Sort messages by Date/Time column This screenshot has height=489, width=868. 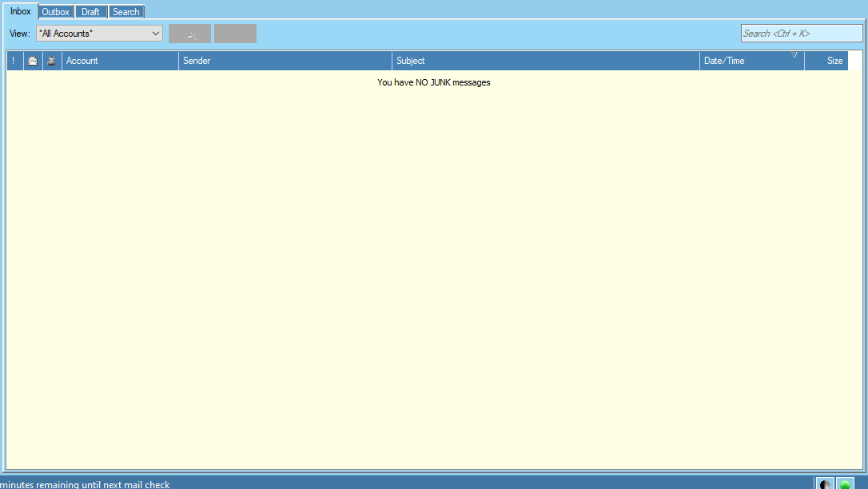point(752,61)
